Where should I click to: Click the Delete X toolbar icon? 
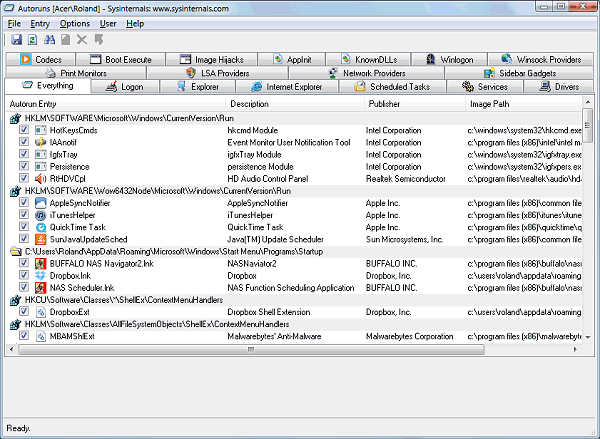[82, 40]
